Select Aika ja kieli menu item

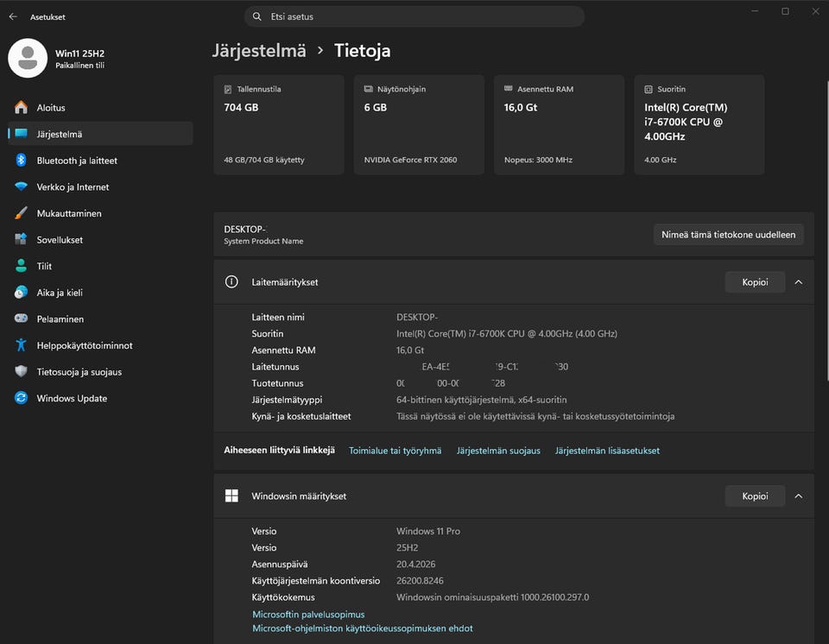60,293
